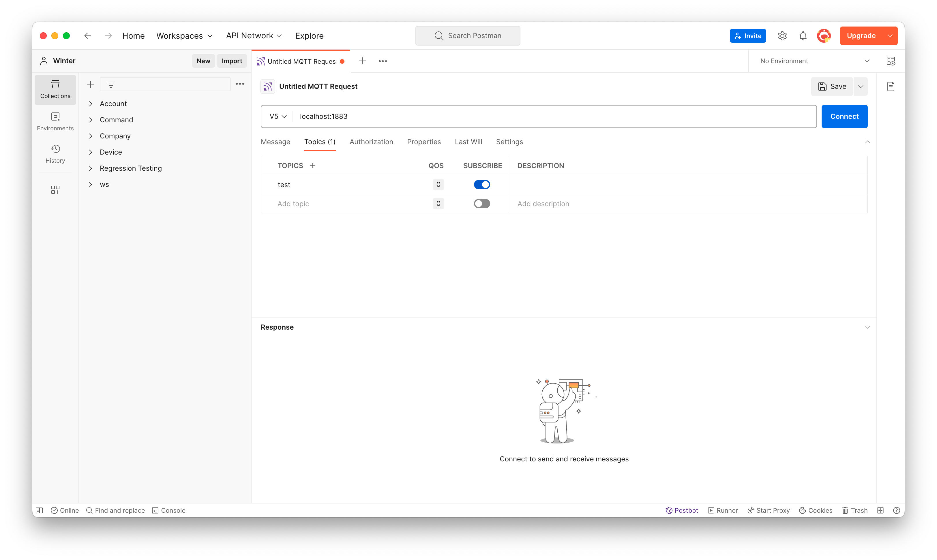Screen dimensions: 937x560
Task: Open the documentation icon in right sidebar
Action: click(891, 87)
